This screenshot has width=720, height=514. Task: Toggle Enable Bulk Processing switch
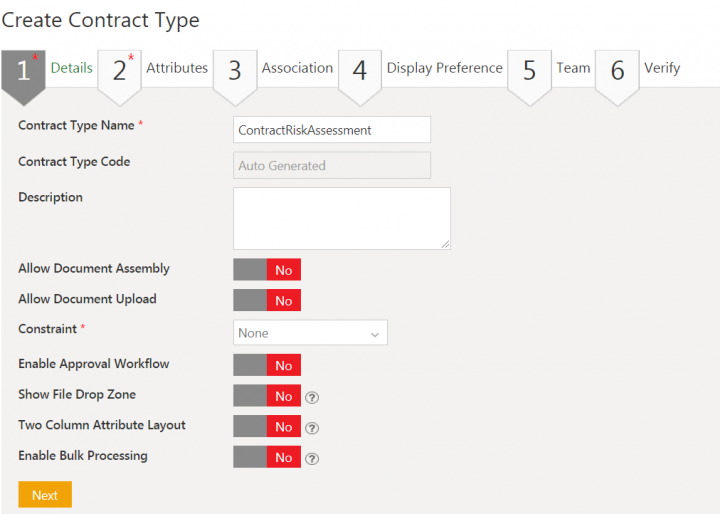[267, 457]
